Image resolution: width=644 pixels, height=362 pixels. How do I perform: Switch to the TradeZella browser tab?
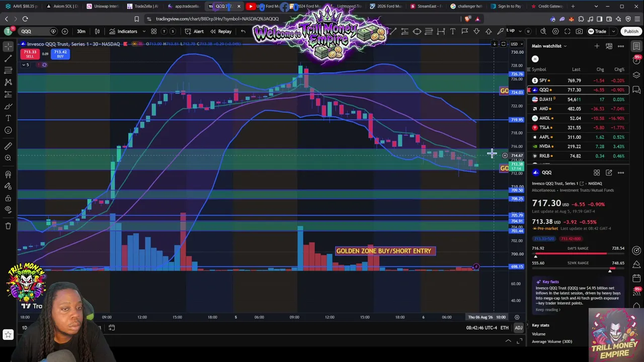click(x=143, y=7)
